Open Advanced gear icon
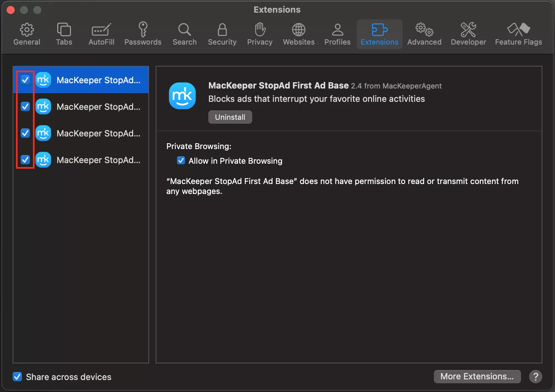The width and height of the screenshot is (555, 392). 424,34
